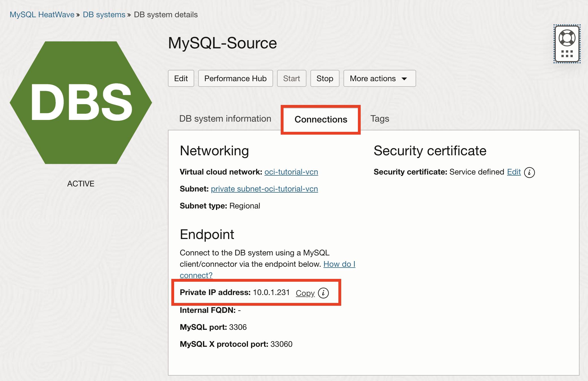The height and width of the screenshot is (381, 588).
Task: Copy the private IP address
Action: 305,293
